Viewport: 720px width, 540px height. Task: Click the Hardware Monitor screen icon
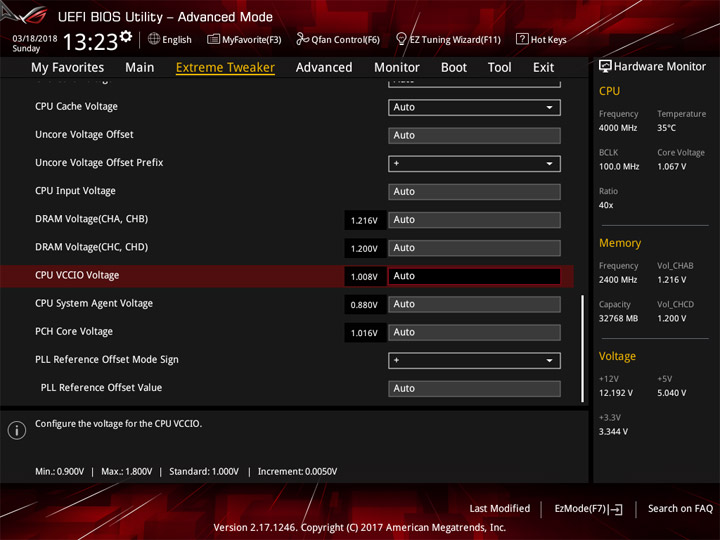(x=605, y=67)
